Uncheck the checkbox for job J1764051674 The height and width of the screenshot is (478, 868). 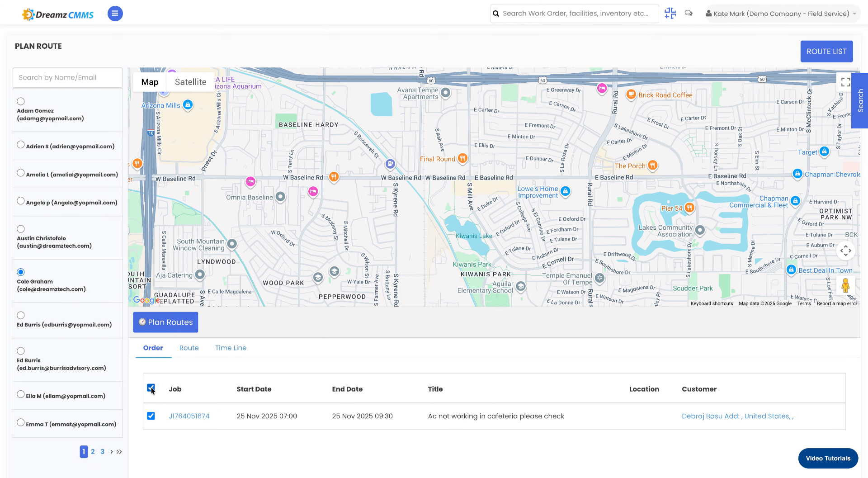151,416
